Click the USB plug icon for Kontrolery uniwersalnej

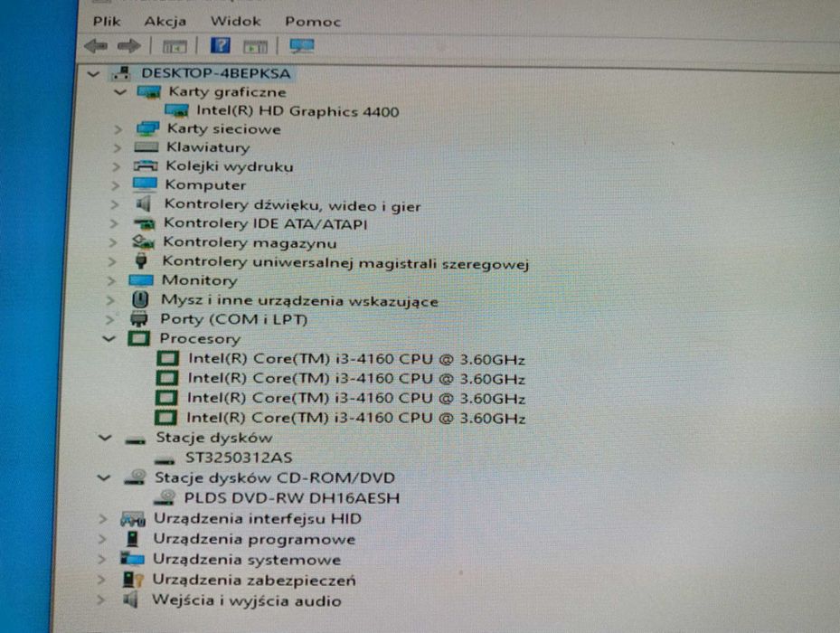[141, 261]
